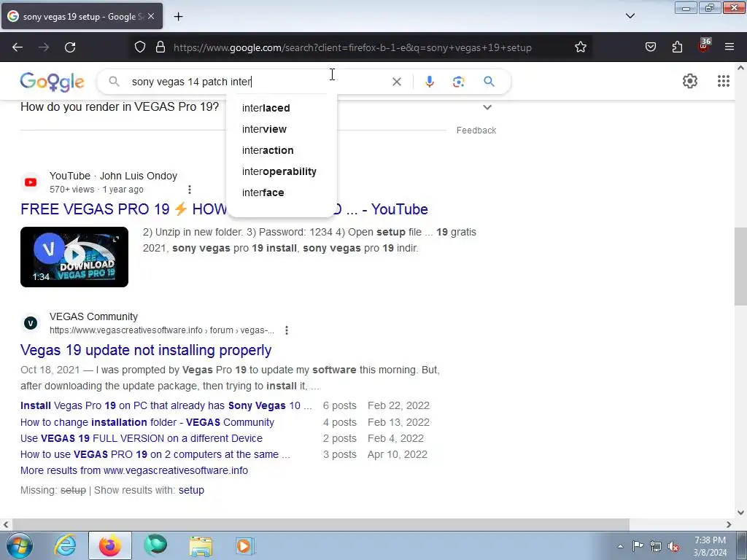Click the uBlock extension icon with 36 badge

coord(704,46)
